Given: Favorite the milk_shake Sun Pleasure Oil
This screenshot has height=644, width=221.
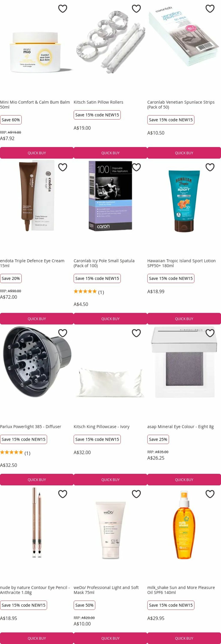Looking at the screenshot, I should (210, 494).
